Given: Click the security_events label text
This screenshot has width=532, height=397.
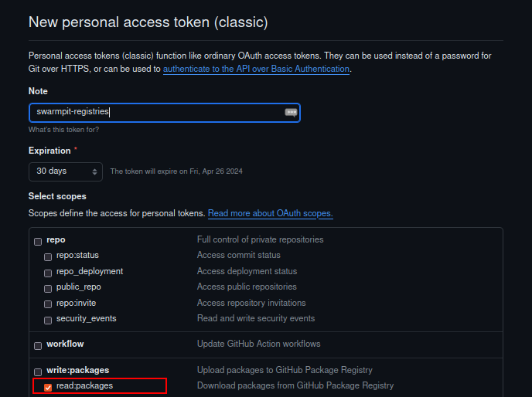Looking at the screenshot, I should click(86, 318).
